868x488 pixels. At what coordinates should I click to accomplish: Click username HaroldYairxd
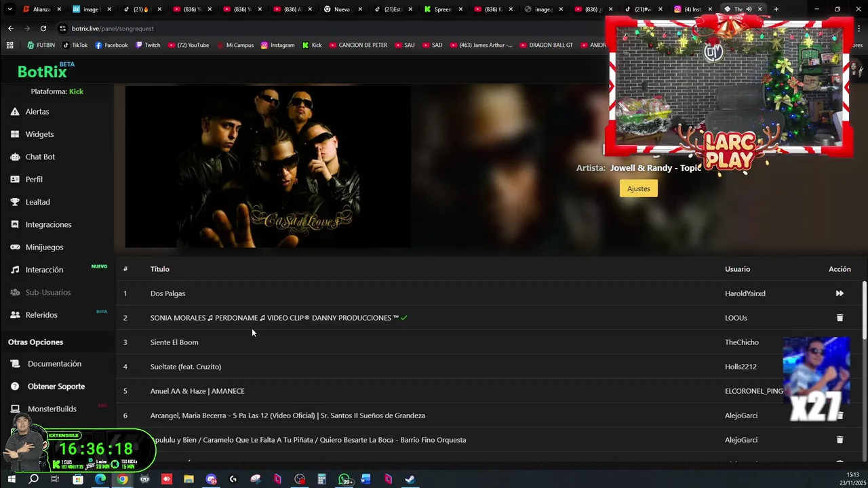[x=745, y=293]
